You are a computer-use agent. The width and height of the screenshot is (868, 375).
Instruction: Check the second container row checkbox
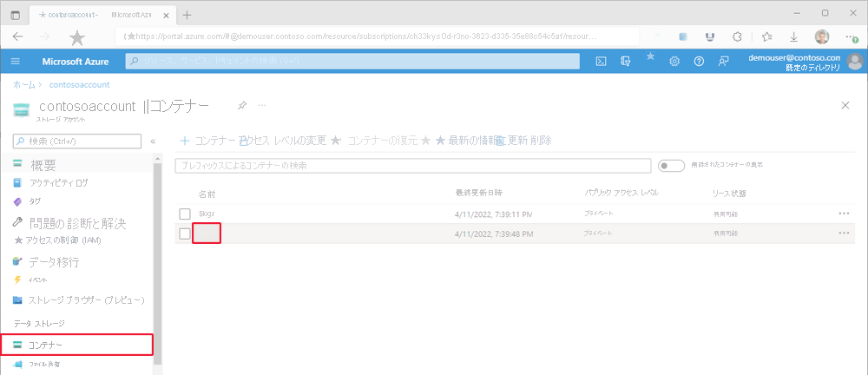coord(185,234)
